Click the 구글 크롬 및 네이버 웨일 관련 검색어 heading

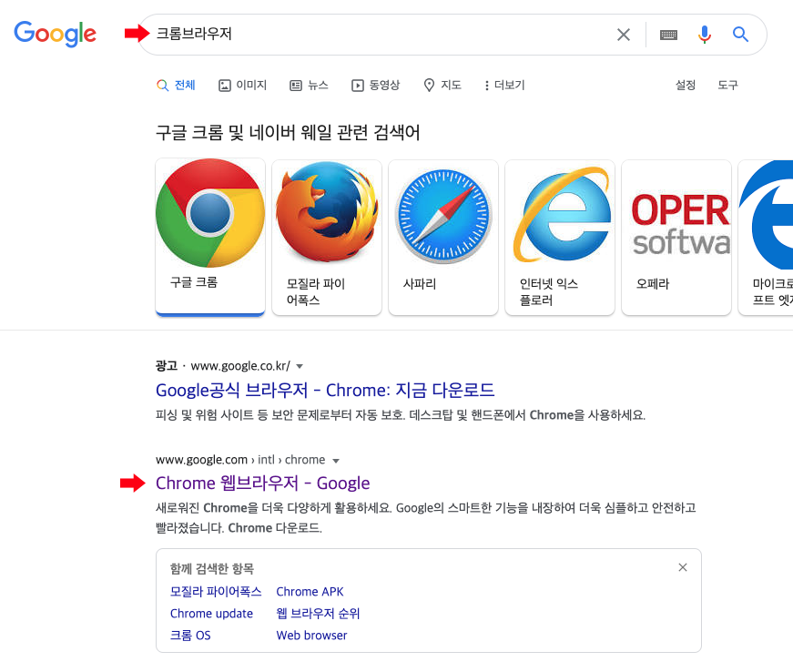tap(288, 132)
